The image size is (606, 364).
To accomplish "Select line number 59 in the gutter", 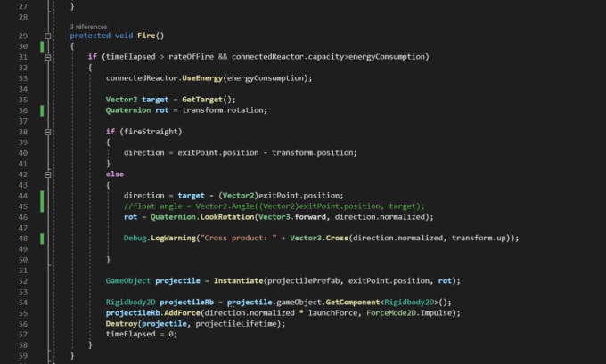I will (23, 356).
